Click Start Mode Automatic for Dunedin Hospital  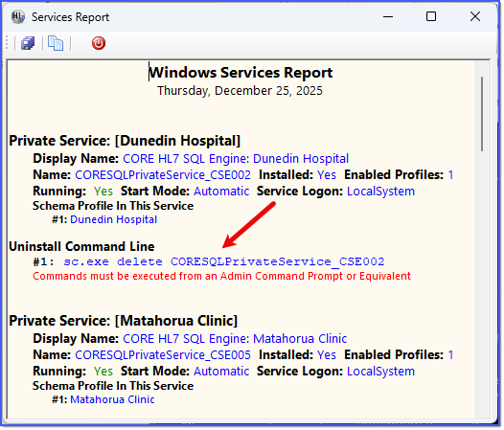pyautogui.click(x=221, y=192)
